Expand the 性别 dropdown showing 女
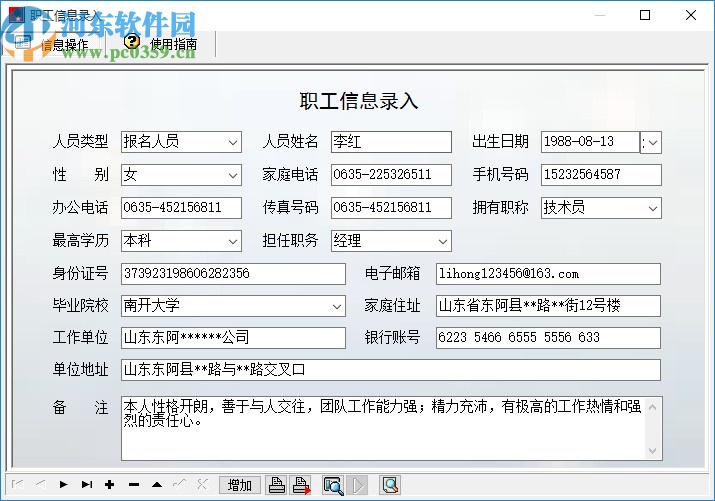 pos(233,175)
